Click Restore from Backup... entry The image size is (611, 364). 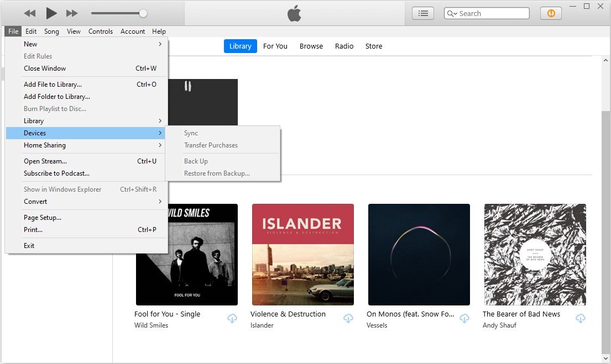tap(223, 173)
